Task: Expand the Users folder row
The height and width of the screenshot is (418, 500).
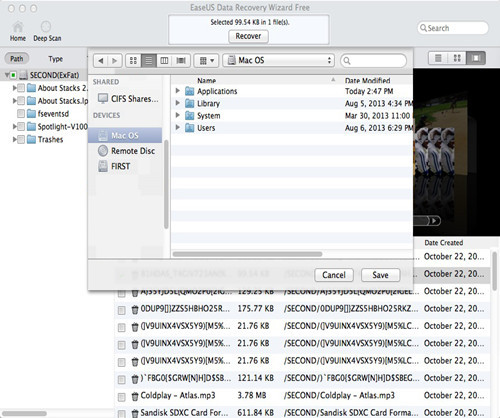Action: (178, 127)
